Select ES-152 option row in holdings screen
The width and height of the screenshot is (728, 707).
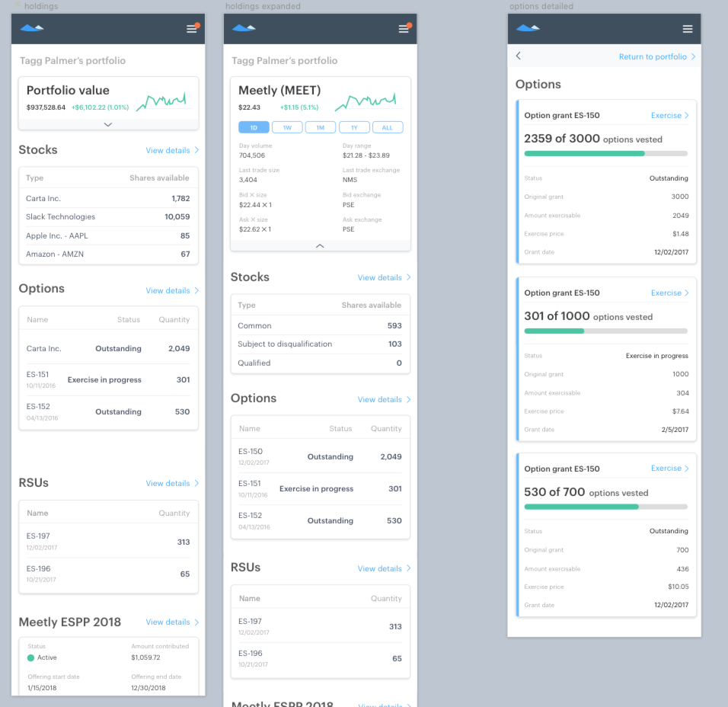[108, 411]
